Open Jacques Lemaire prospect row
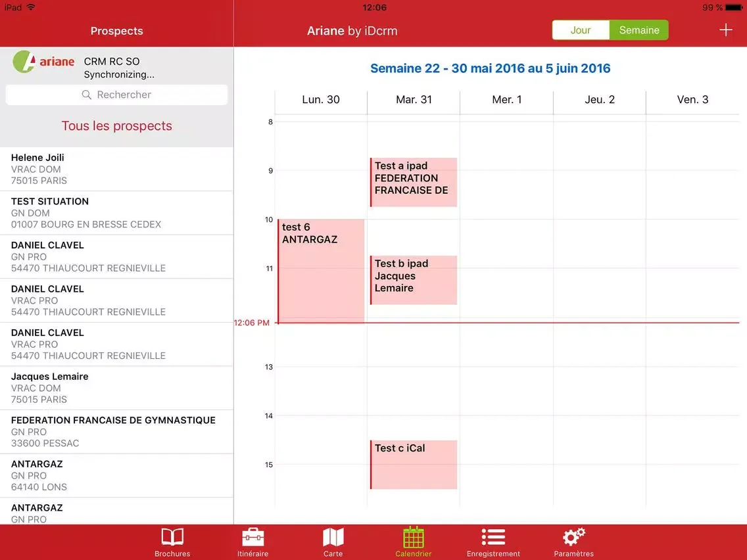Viewport: 747px width, 560px height. point(117,388)
